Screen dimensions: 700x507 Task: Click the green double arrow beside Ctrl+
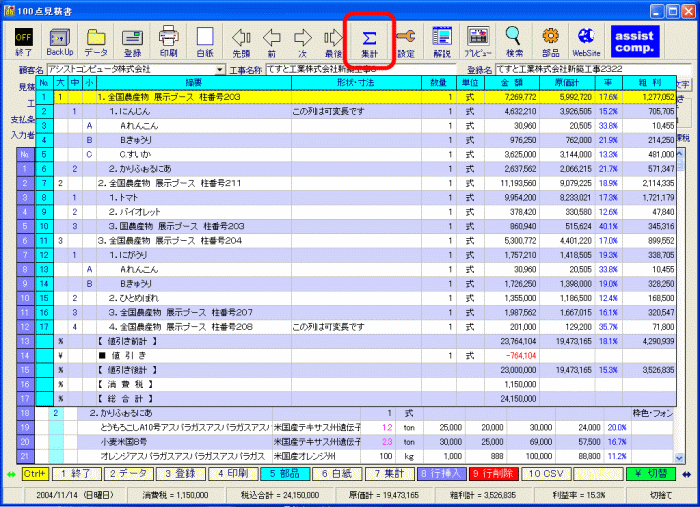11,474
